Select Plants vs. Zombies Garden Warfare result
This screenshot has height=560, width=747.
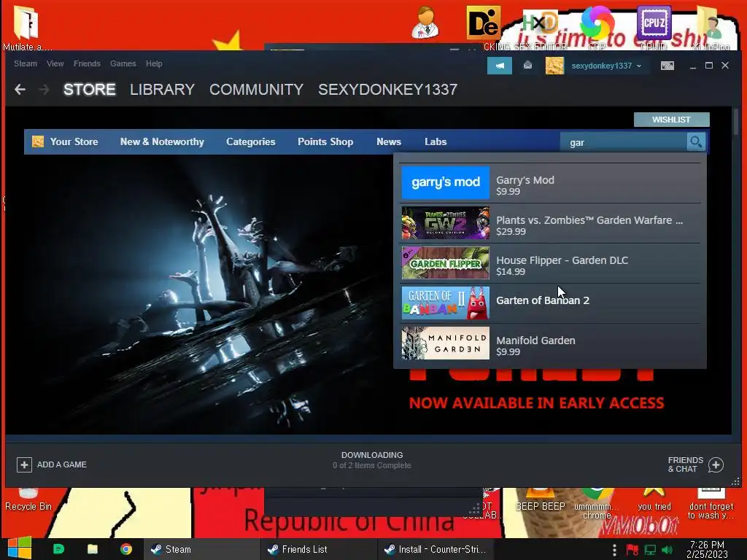pyautogui.click(x=551, y=223)
